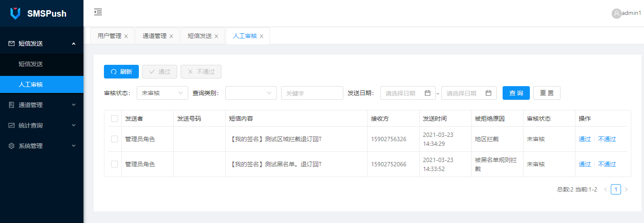This screenshot has width=644, height=223.
Task: Click the 刷新 refresh button
Action: (121, 72)
